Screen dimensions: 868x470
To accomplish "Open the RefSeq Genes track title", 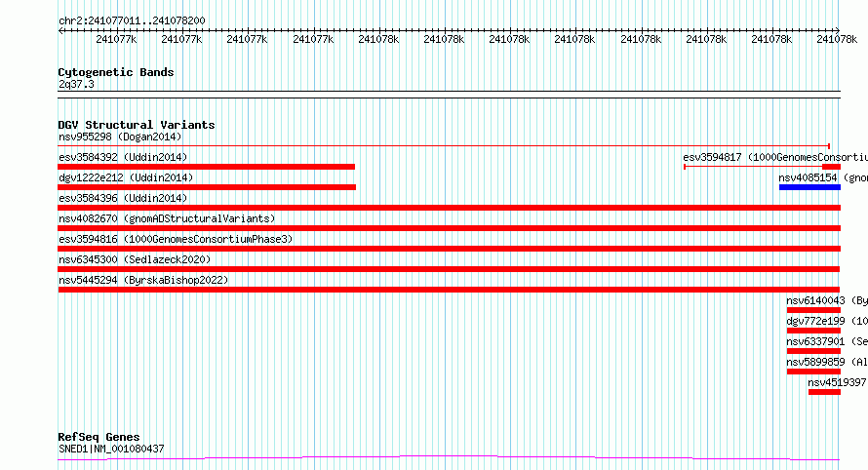I will 99,437.
